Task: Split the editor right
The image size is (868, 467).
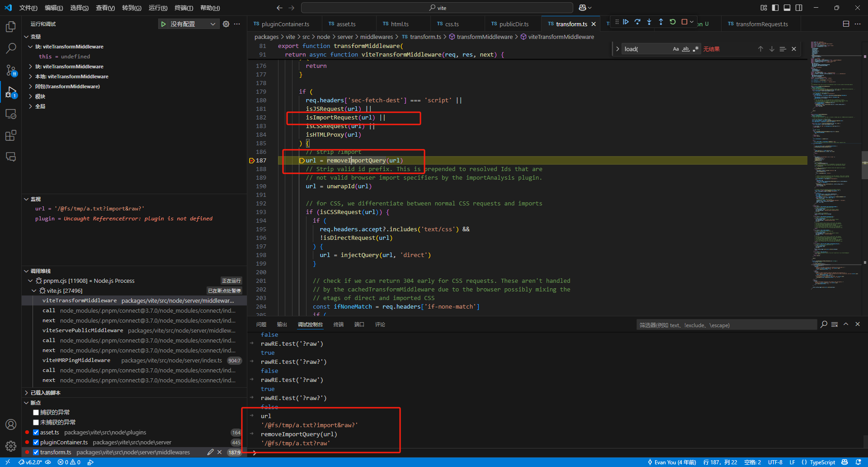Action: coord(846,24)
